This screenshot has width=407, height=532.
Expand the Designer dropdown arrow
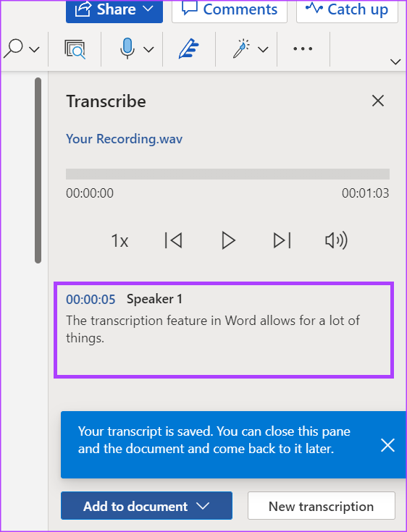[x=263, y=50]
